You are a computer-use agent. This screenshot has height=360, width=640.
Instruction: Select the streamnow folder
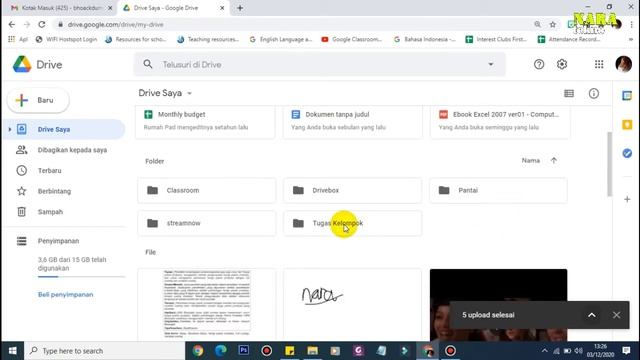tap(207, 223)
